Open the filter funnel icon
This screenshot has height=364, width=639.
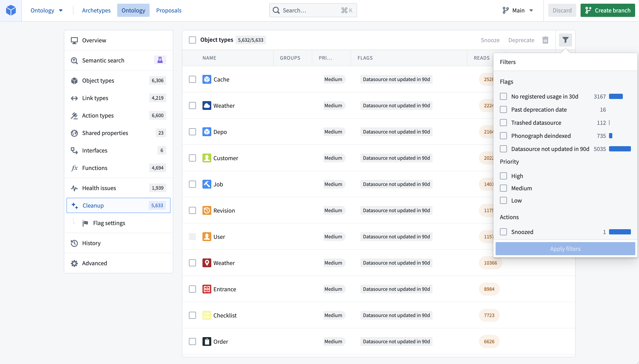tap(565, 40)
